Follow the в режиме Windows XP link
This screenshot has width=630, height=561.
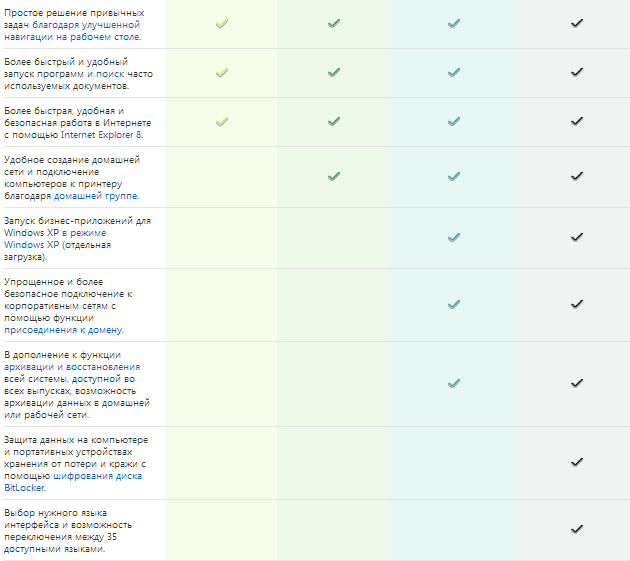(x=55, y=239)
